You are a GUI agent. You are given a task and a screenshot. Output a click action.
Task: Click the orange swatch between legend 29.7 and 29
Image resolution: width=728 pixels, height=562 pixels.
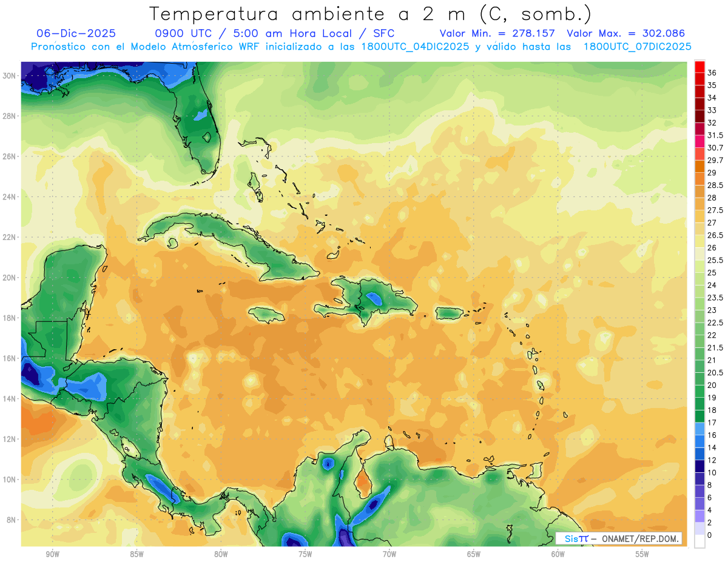point(699,166)
